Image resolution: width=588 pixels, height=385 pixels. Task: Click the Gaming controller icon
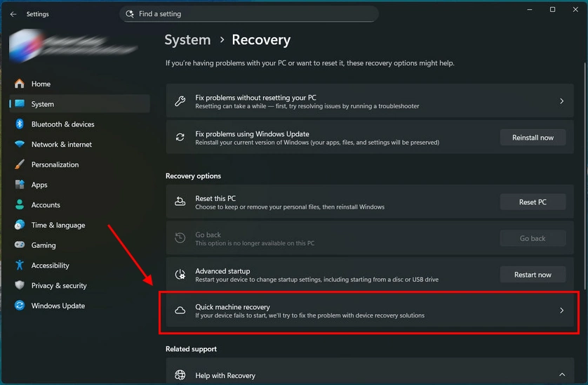pos(20,245)
